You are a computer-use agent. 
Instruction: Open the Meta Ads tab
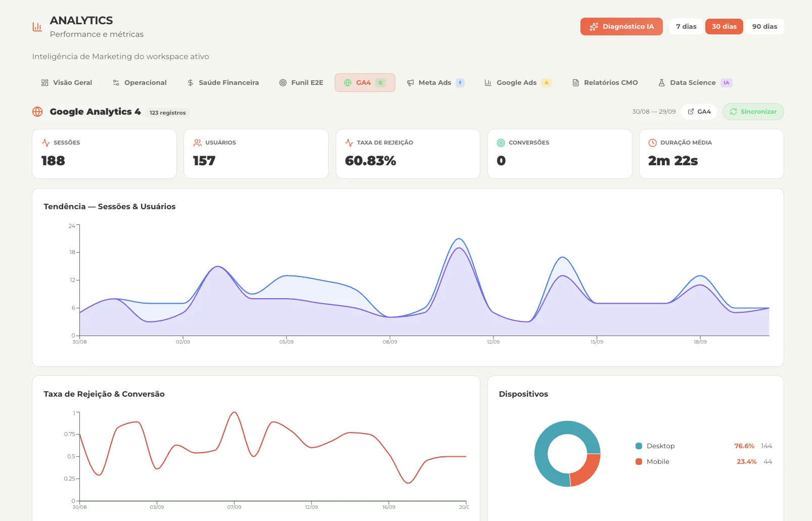click(436, 83)
